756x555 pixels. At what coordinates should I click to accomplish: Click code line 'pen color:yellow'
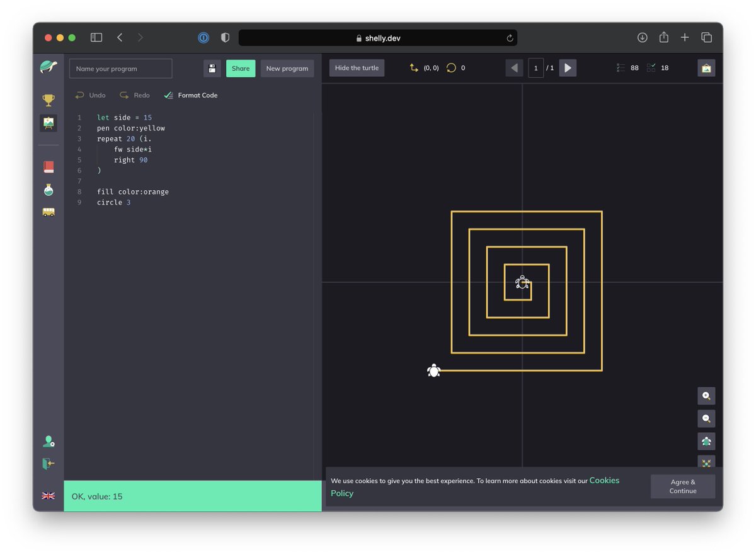[x=131, y=129]
